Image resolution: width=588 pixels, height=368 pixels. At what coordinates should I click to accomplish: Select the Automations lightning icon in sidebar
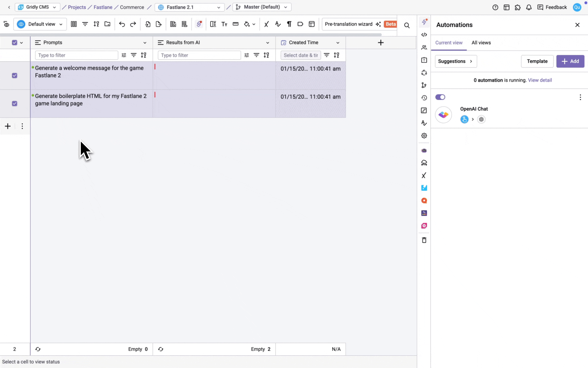tap(424, 22)
